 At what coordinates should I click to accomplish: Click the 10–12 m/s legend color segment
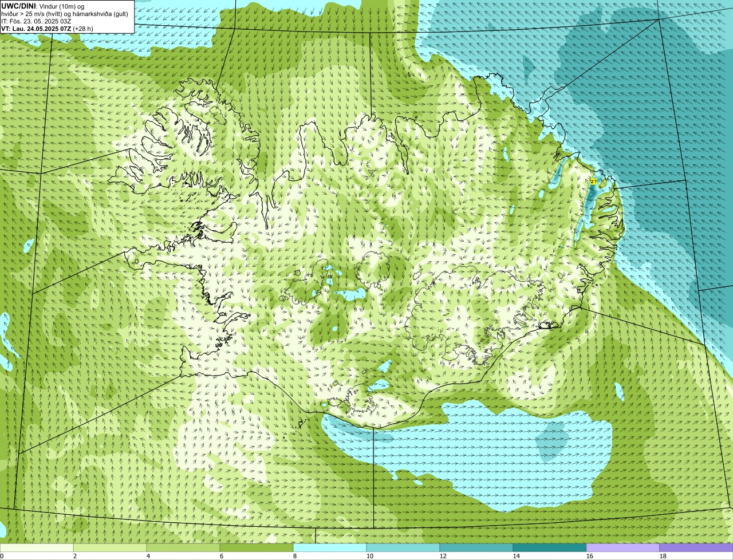click(403, 547)
